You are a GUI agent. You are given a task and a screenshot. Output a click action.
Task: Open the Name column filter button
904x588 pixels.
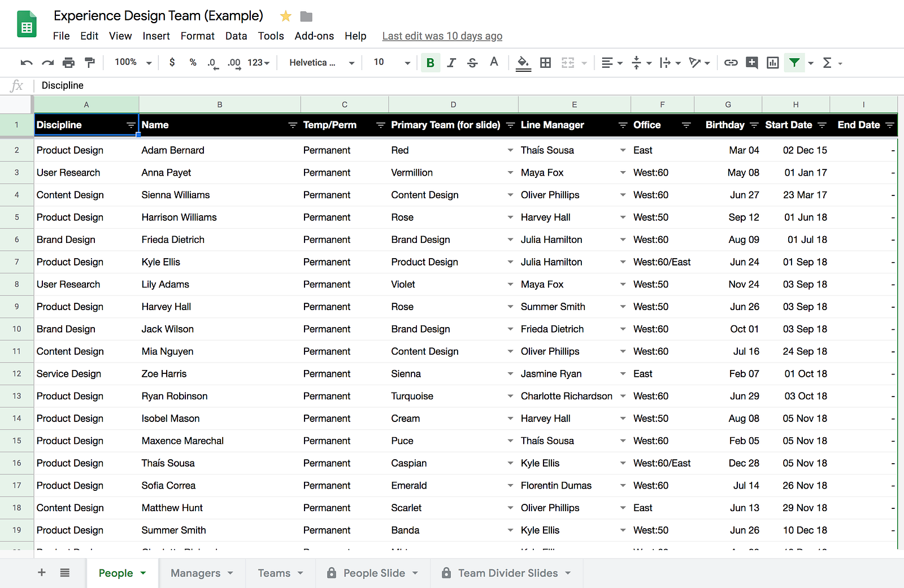pos(293,125)
